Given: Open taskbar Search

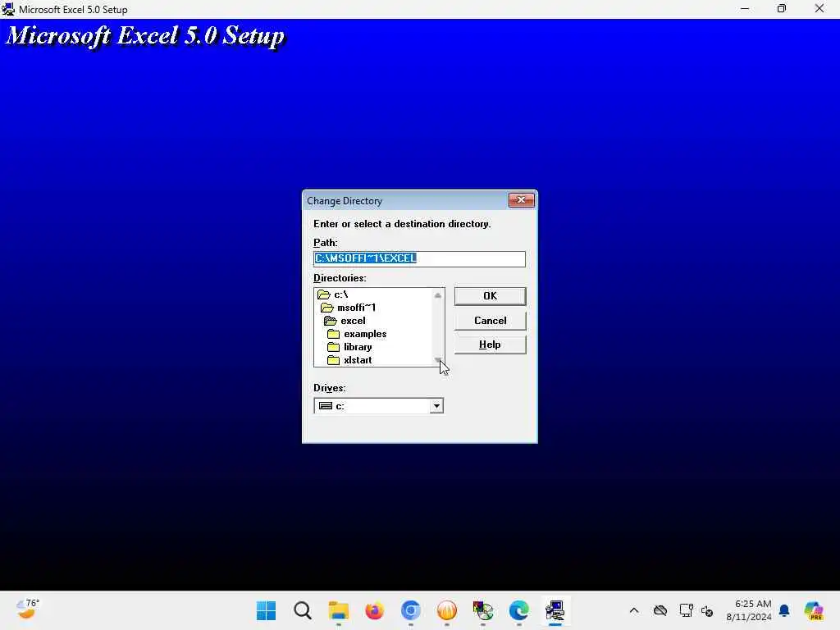Looking at the screenshot, I should 302,610.
